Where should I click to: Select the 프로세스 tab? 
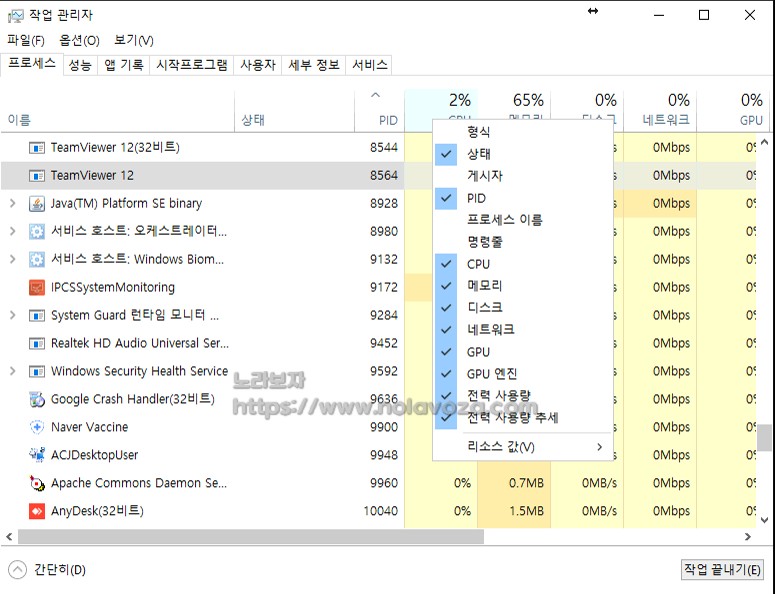32,63
